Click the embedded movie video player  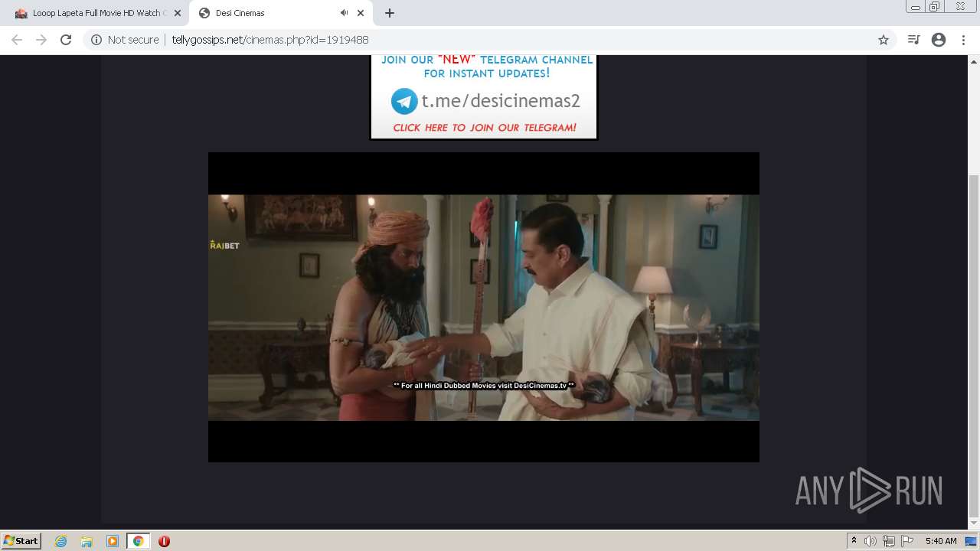(x=484, y=307)
